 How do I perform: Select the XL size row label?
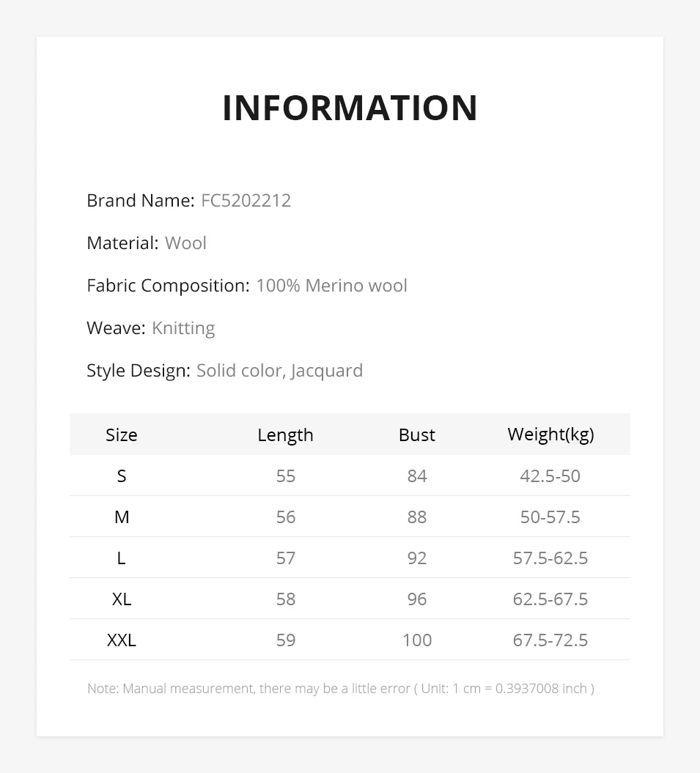122,599
